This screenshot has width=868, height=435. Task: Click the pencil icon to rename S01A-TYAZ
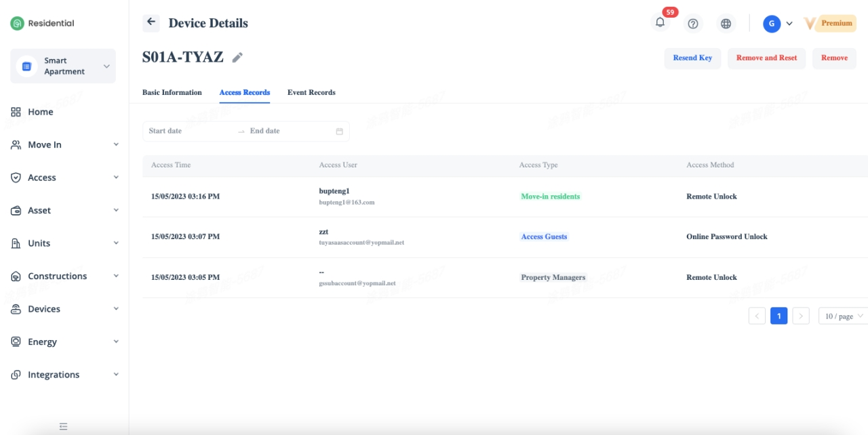pyautogui.click(x=237, y=58)
